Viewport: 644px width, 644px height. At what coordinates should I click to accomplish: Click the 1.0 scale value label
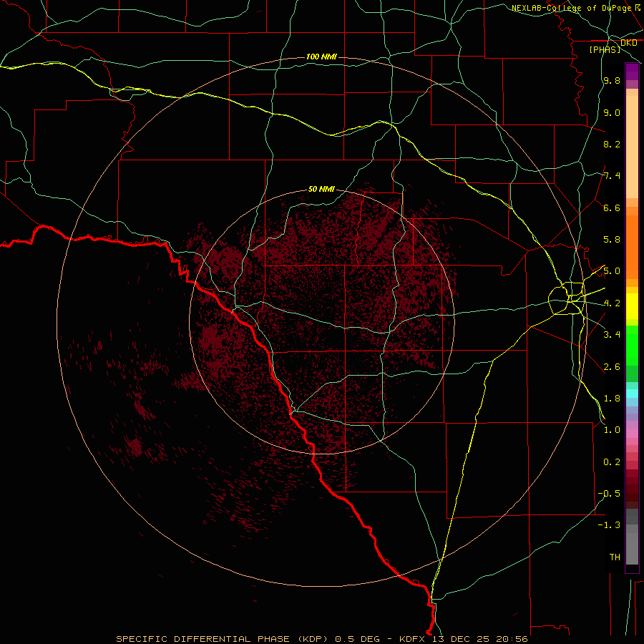click(612, 430)
